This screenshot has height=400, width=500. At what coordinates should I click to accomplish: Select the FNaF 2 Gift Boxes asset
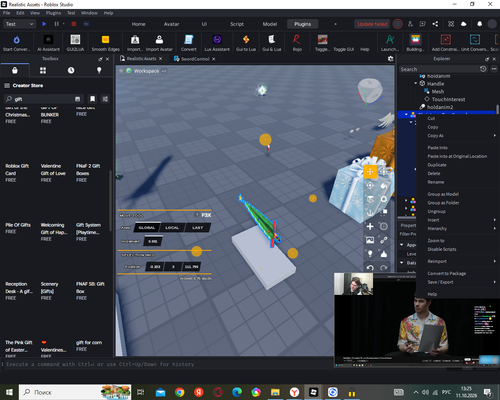coord(88,170)
